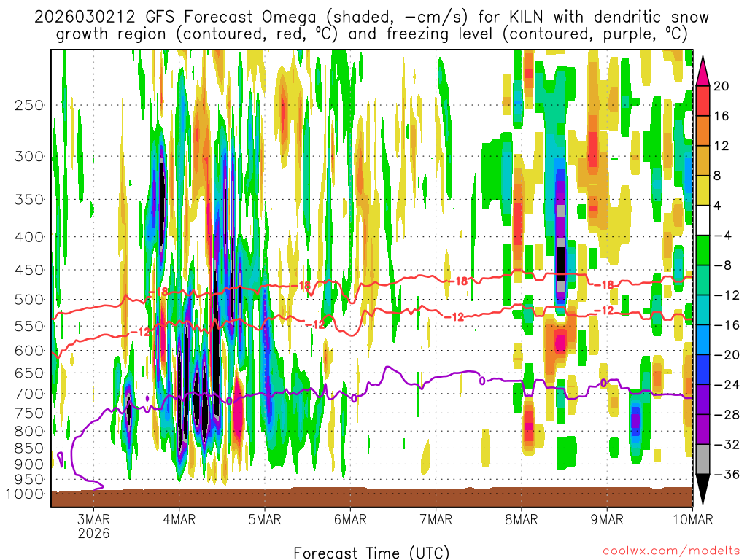The image size is (747, 560).
Task: Click the 550 pressure level label
Action: (29, 326)
